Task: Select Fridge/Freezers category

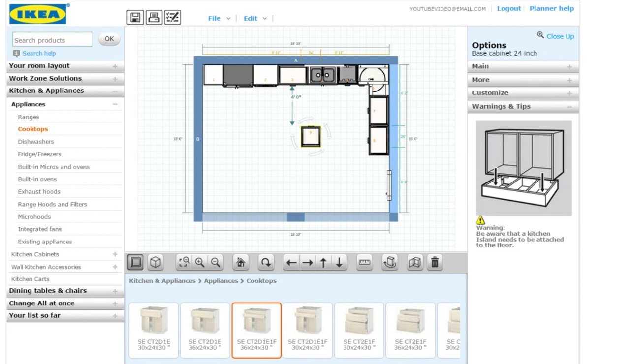Action: tap(39, 154)
